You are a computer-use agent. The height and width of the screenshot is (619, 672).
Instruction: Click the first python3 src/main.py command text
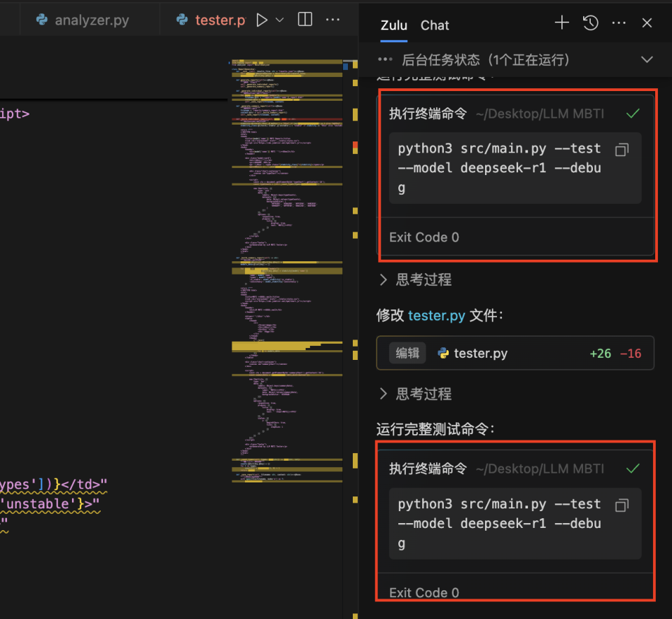499,167
